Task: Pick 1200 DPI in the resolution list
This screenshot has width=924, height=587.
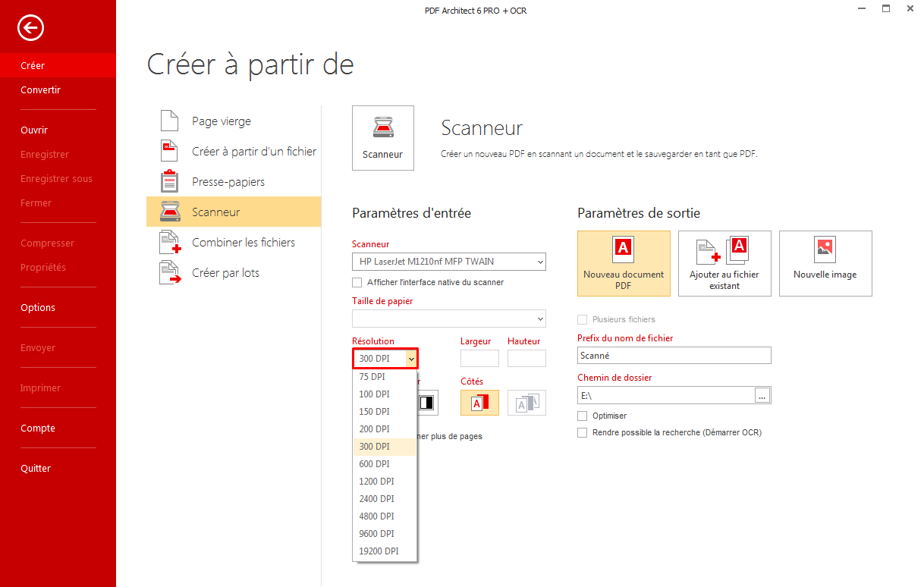Action: coord(385,482)
